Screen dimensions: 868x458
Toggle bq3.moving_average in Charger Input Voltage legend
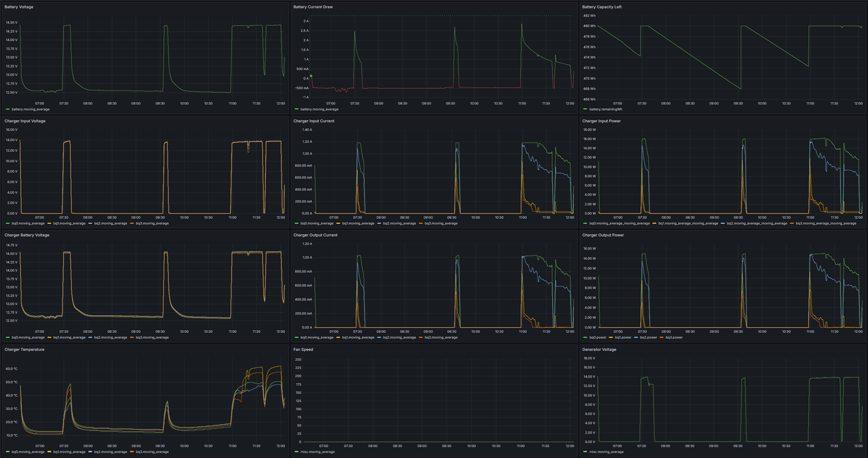click(152, 223)
